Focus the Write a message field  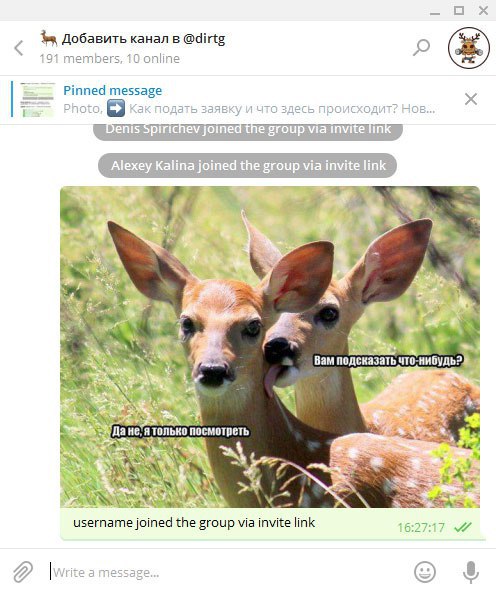228,572
